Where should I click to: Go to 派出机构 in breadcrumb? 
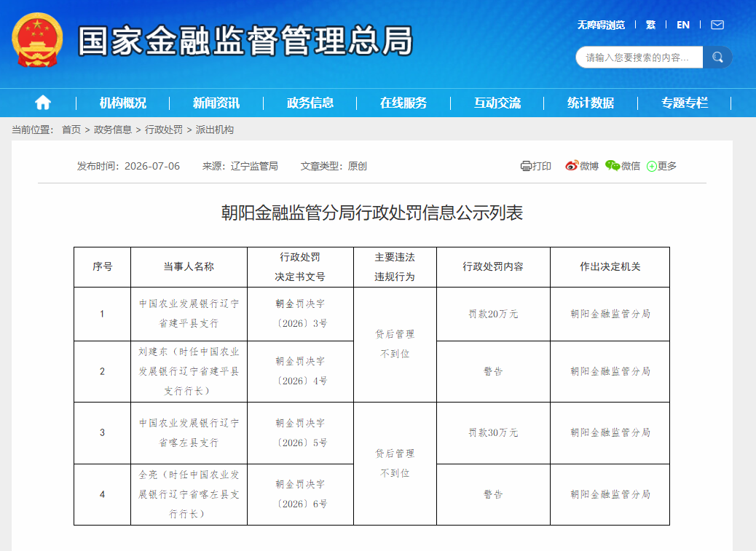(x=215, y=130)
